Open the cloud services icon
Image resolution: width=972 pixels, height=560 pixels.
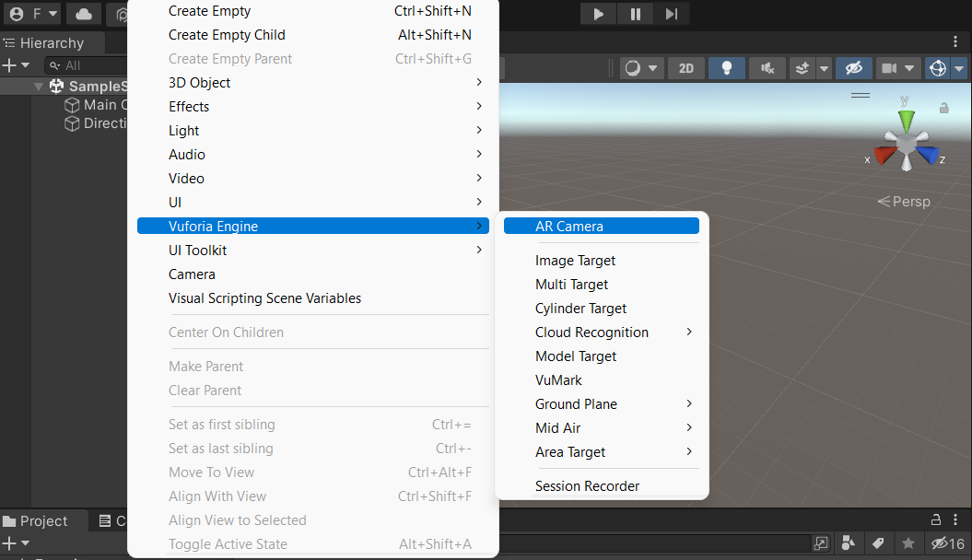(x=84, y=14)
